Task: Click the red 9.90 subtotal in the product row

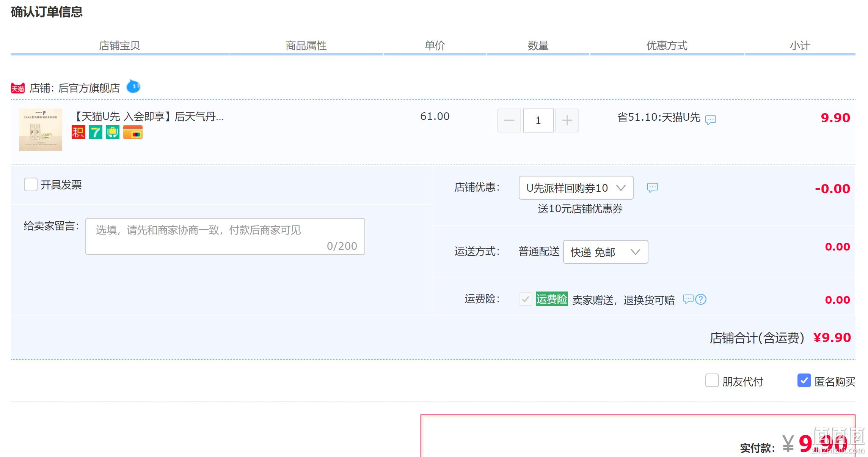Action: [x=835, y=118]
